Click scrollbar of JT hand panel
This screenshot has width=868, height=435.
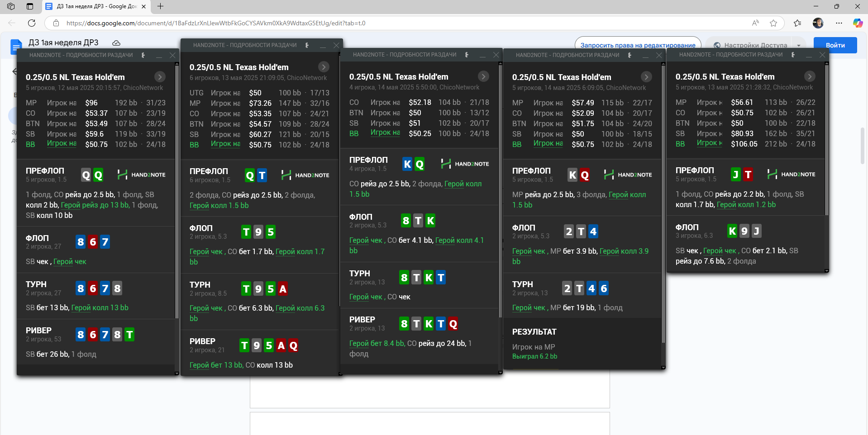(827, 141)
